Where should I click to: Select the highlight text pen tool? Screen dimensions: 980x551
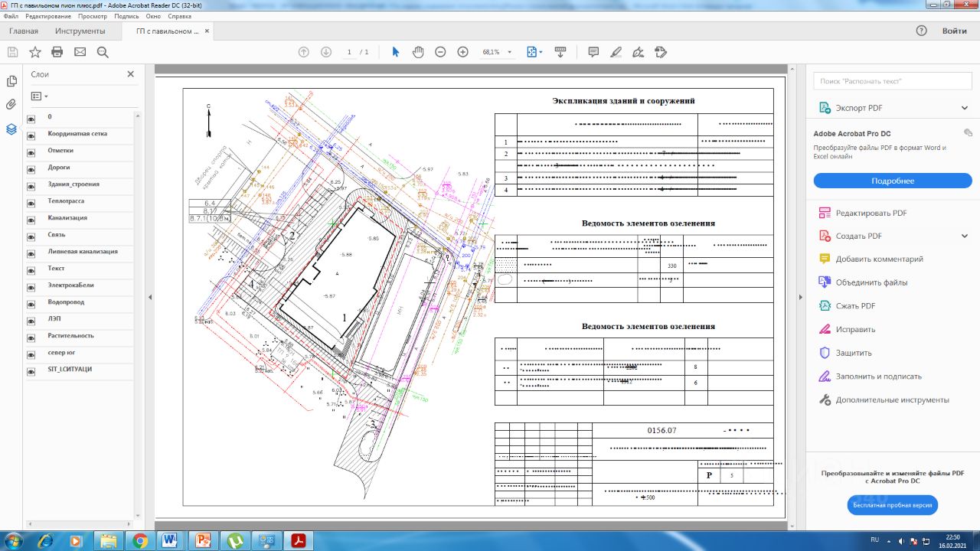[x=616, y=52]
